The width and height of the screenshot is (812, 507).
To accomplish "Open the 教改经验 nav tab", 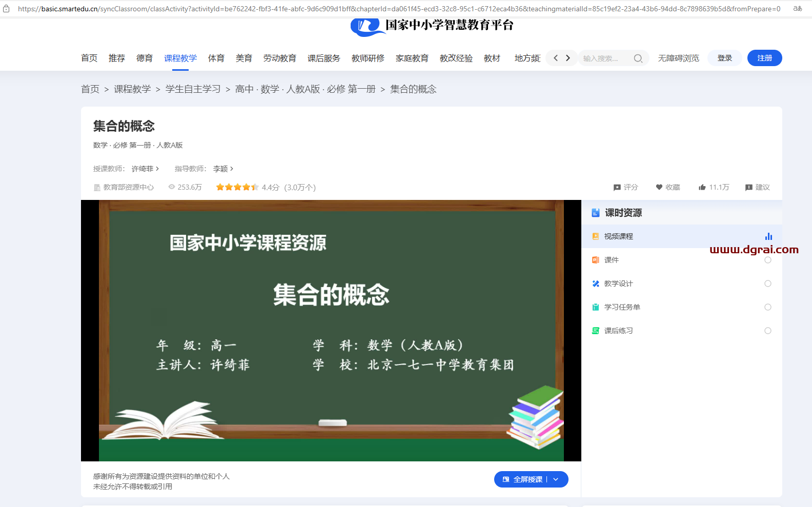I will [456, 58].
